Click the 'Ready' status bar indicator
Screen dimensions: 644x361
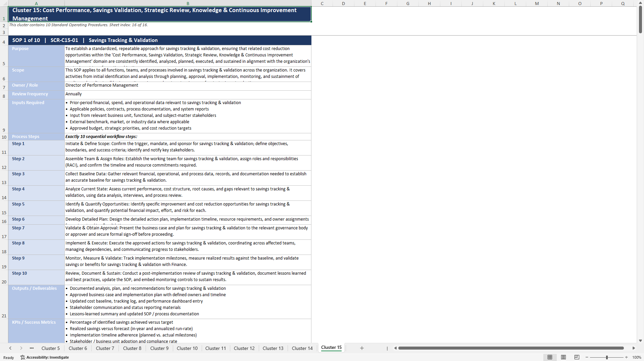(9, 358)
